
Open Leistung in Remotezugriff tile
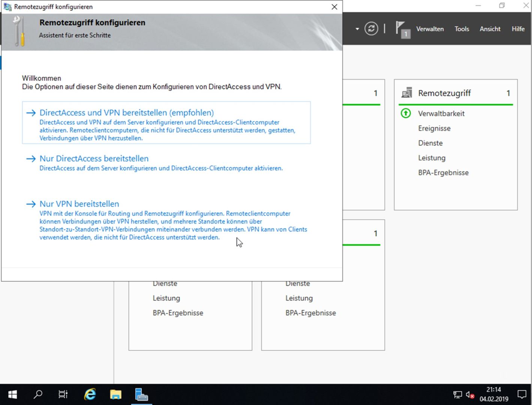coord(432,158)
